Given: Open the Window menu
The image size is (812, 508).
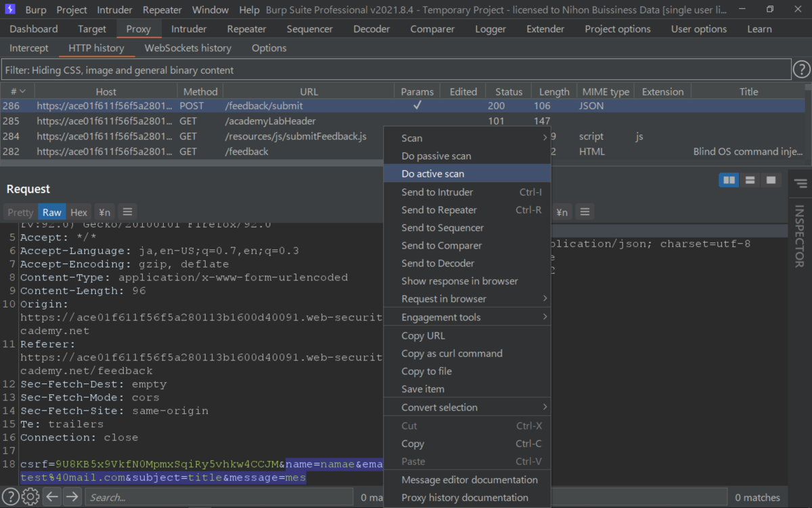Looking at the screenshot, I should [210, 10].
